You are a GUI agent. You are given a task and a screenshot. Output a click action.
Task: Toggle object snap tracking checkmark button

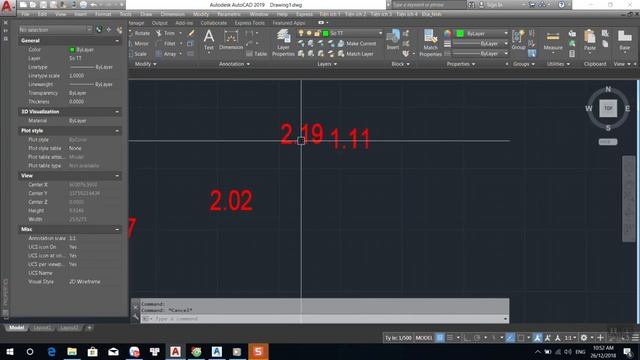510,338
